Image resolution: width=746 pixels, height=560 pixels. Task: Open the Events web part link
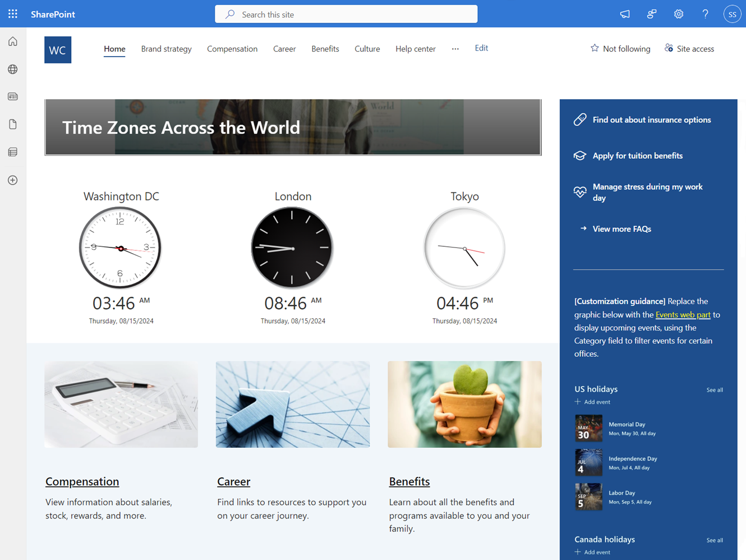pos(683,314)
